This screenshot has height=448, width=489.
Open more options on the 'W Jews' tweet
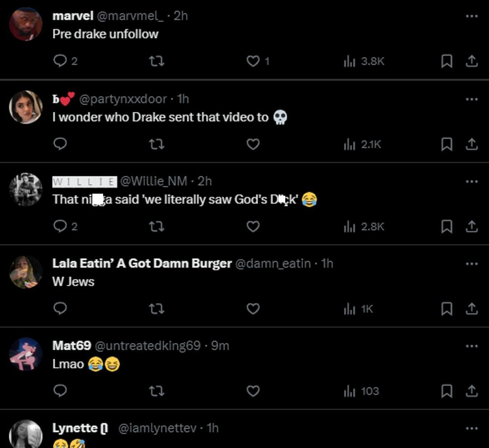[x=472, y=263]
